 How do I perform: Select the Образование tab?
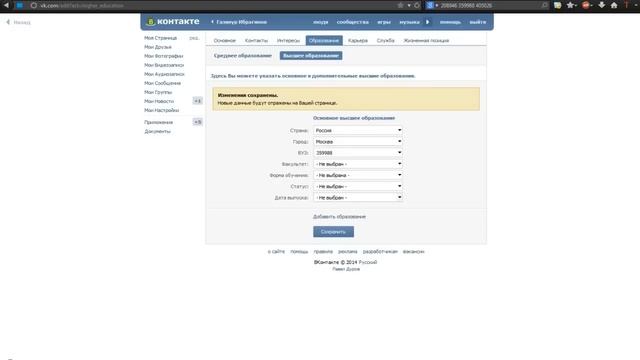point(324,40)
